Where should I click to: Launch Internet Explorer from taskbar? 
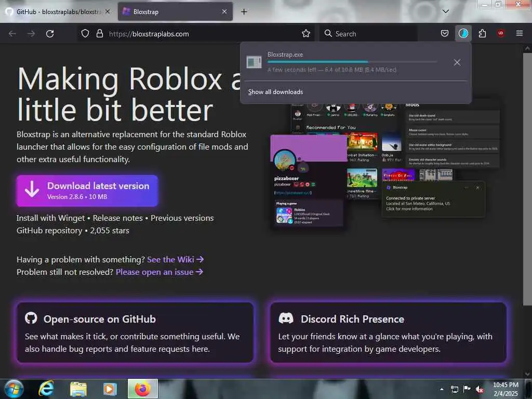tap(46, 389)
